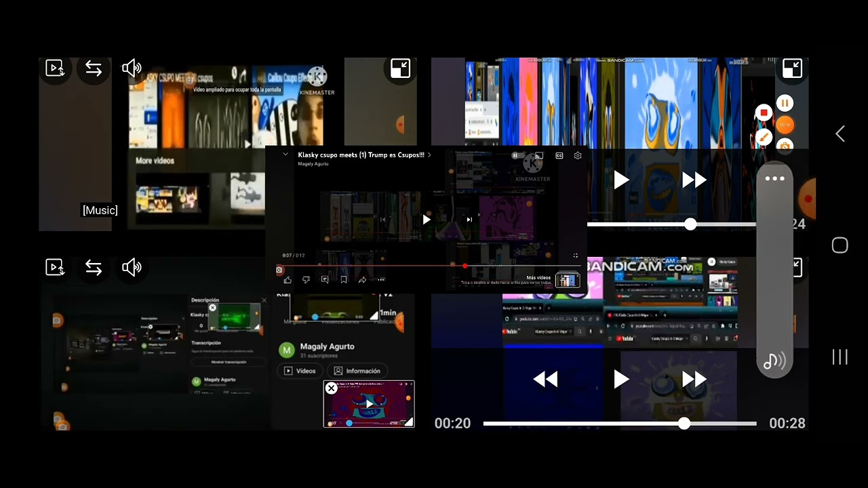Dislike the Klasky csupo YouTube video
This screenshot has width=868, height=488.
point(306,280)
